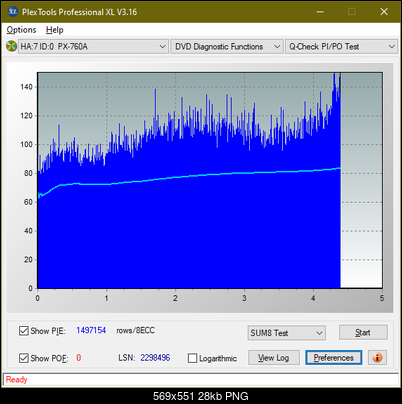402x404 pixels.
Task: Click the PlexTools Professional XL V3.16 title
Action: (x=79, y=12)
